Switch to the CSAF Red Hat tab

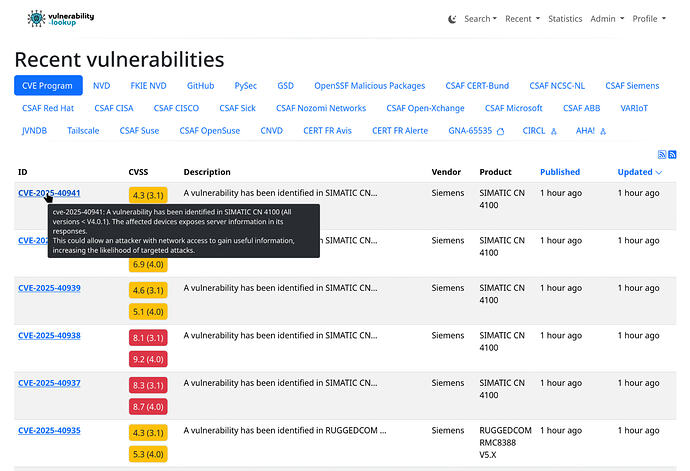(47, 108)
